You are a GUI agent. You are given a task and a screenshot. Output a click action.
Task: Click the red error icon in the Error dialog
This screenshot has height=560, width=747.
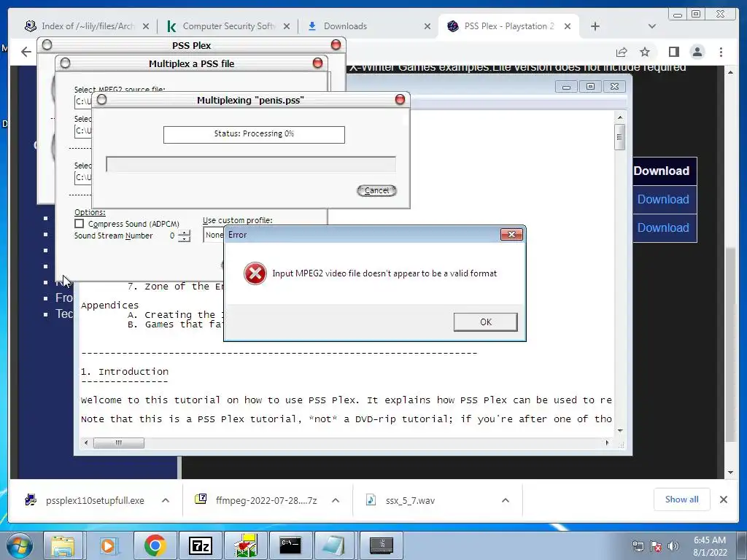pos(255,273)
